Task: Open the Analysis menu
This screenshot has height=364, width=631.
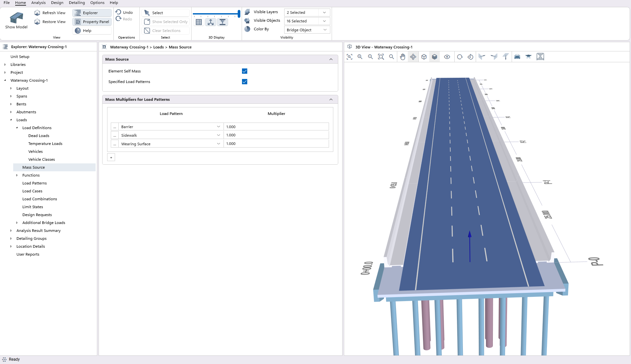Action: coord(38,3)
